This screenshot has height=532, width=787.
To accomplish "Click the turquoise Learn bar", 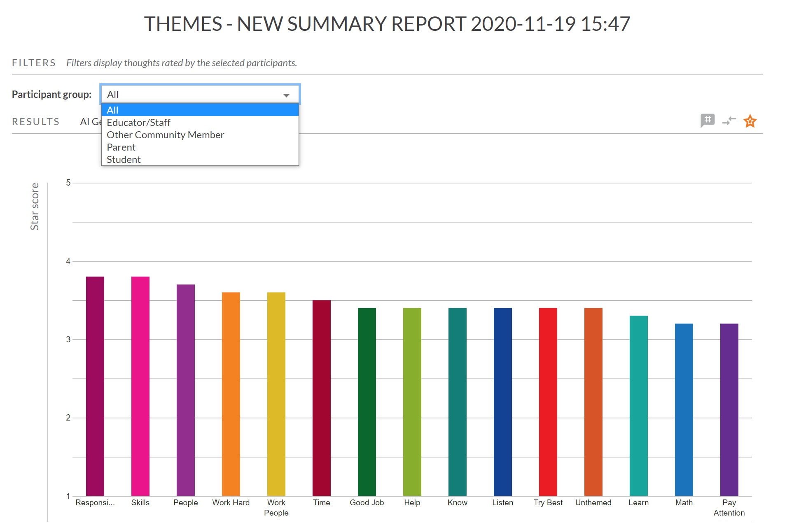I will tap(639, 406).
